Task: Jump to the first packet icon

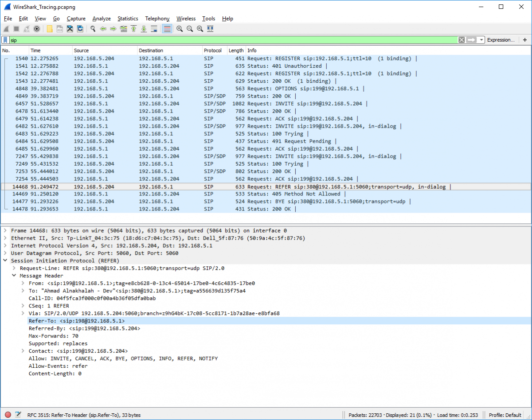Action: 133,29
